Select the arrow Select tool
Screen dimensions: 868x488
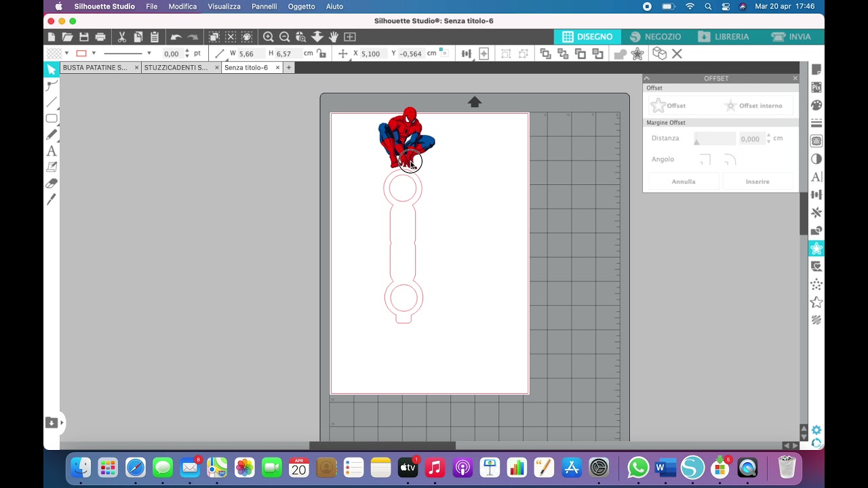point(52,69)
